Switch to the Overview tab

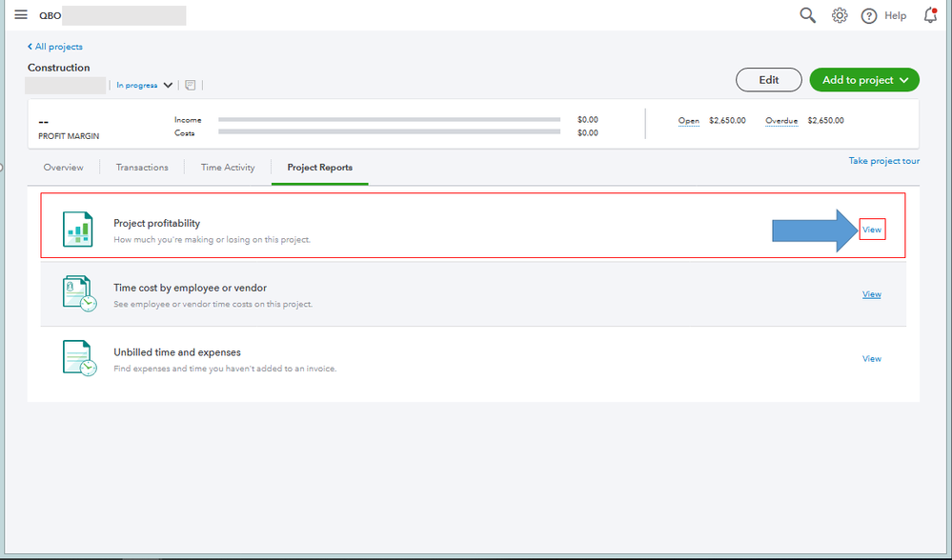[63, 168]
